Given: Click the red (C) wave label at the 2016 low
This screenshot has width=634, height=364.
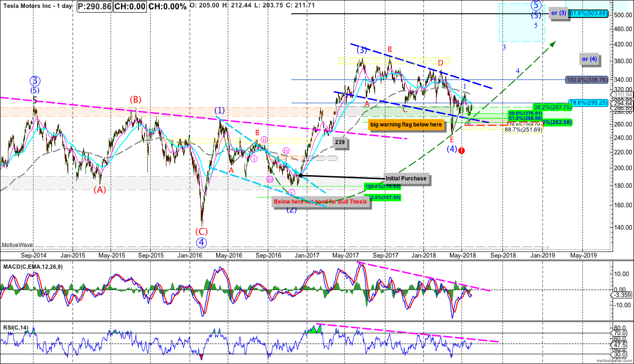Looking at the screenshot, I should coord(201,231).
